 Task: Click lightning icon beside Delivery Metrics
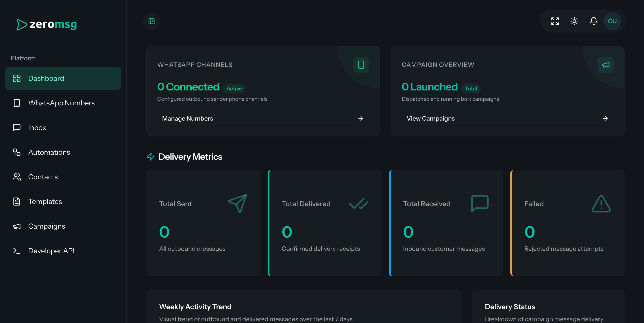point(151,157)
